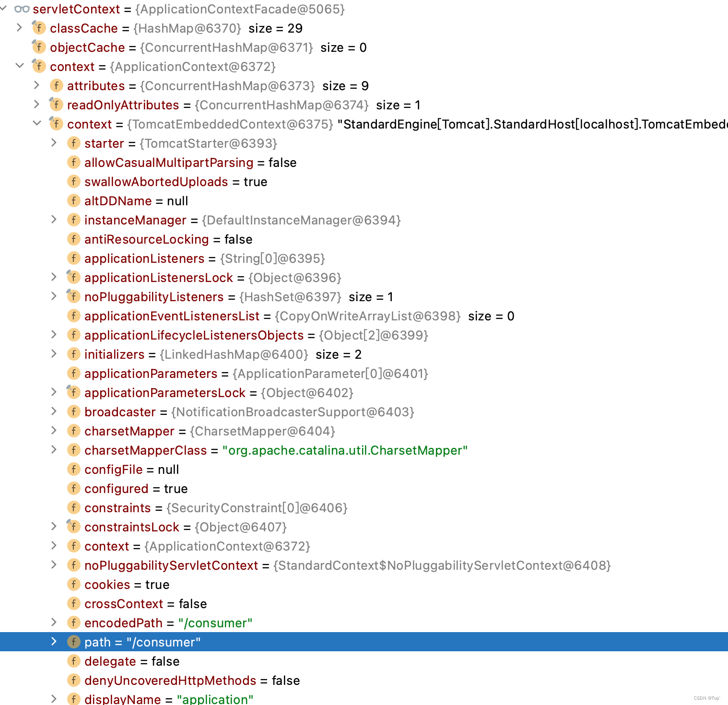Expand the applicationListenersLock node
The height and width of the screenshot is (705, 728).
(54, 277)
